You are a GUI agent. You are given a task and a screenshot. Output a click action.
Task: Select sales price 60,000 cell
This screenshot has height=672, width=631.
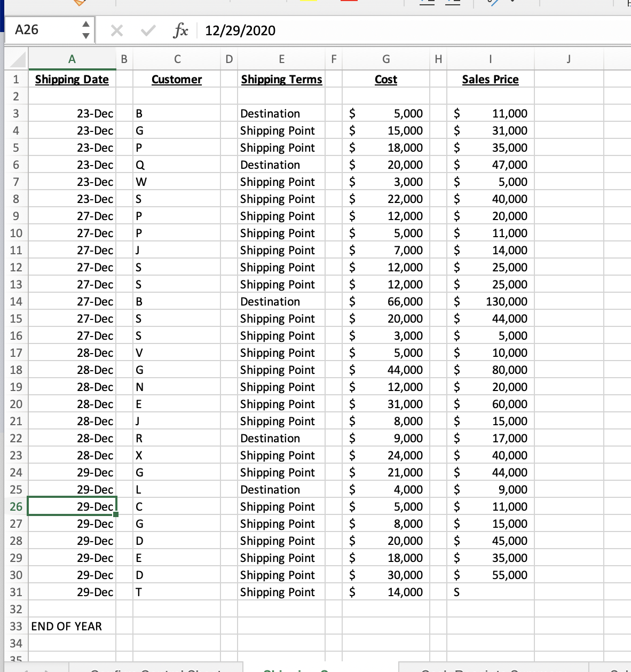(x=491, y=404)
